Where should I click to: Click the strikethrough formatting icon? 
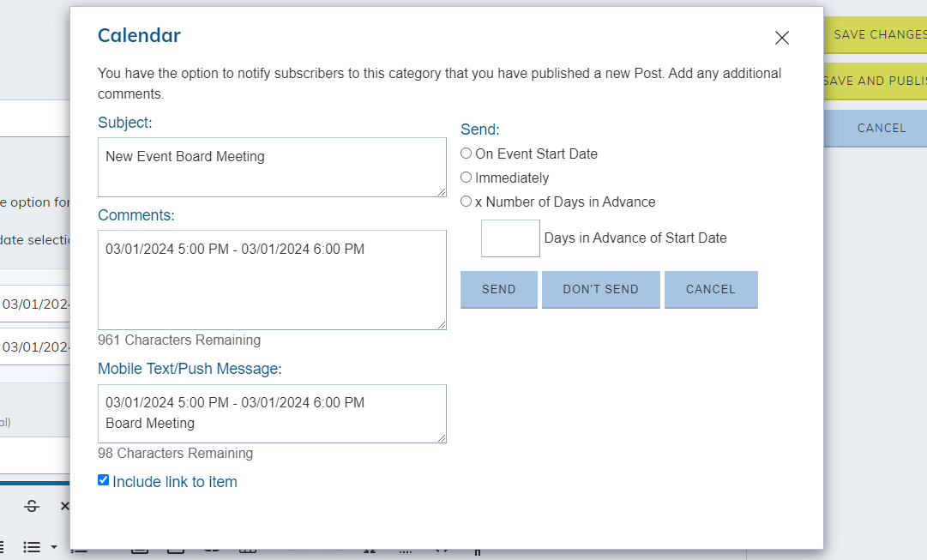[32, 506]
